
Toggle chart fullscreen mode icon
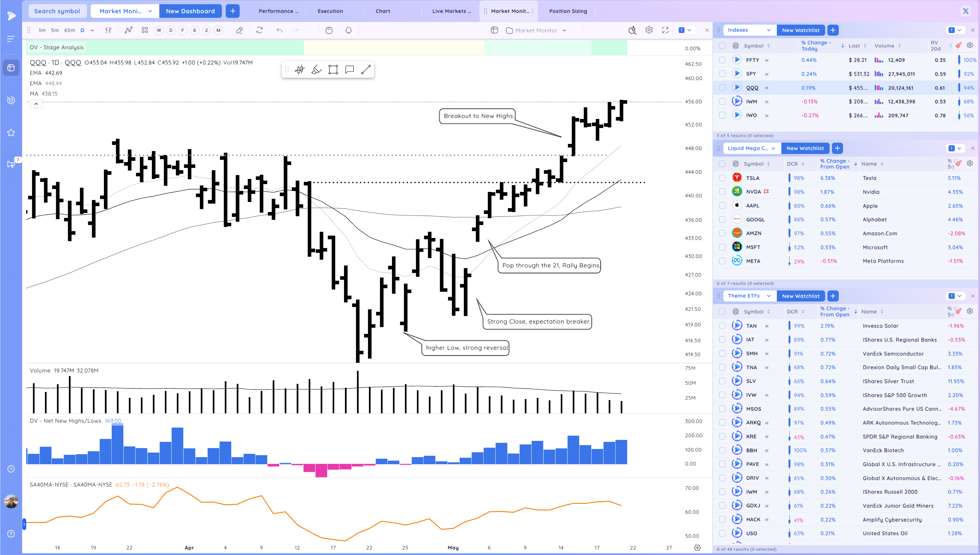click(665, 30)
